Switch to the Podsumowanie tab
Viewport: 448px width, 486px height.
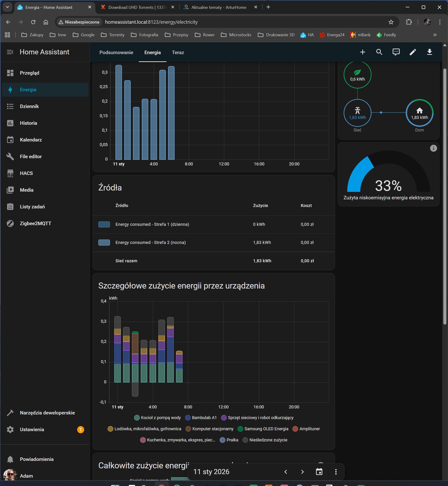[116, 53]
